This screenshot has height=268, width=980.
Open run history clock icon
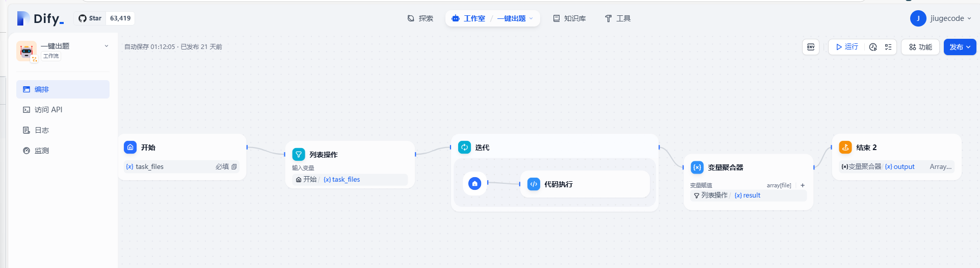(873, 47)
